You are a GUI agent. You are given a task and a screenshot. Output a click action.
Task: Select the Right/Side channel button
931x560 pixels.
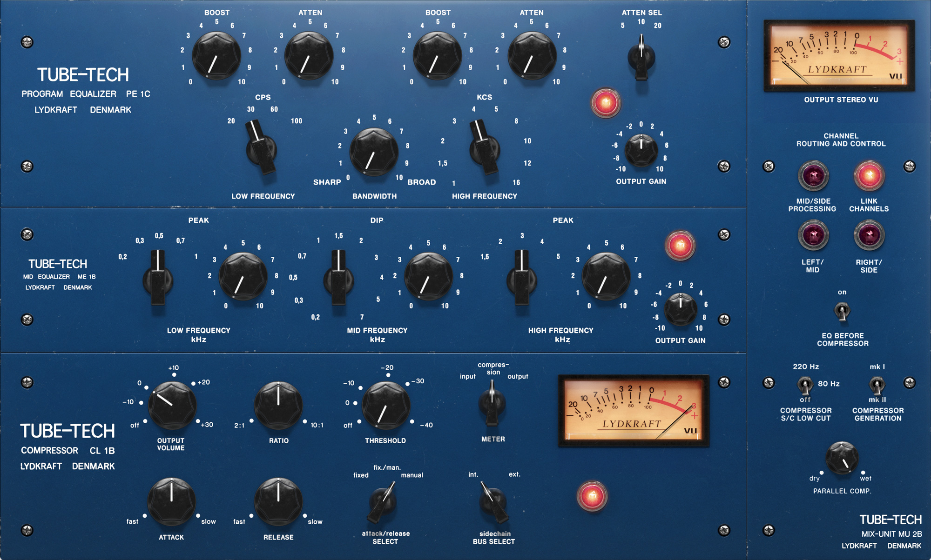point(869,235)
